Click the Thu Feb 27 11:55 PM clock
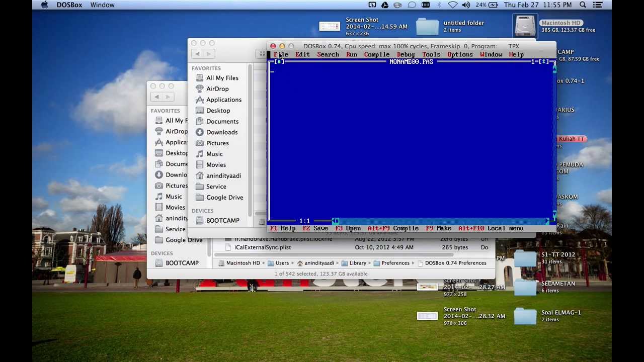This screenshot has width=644, height=362. (538, 5)
